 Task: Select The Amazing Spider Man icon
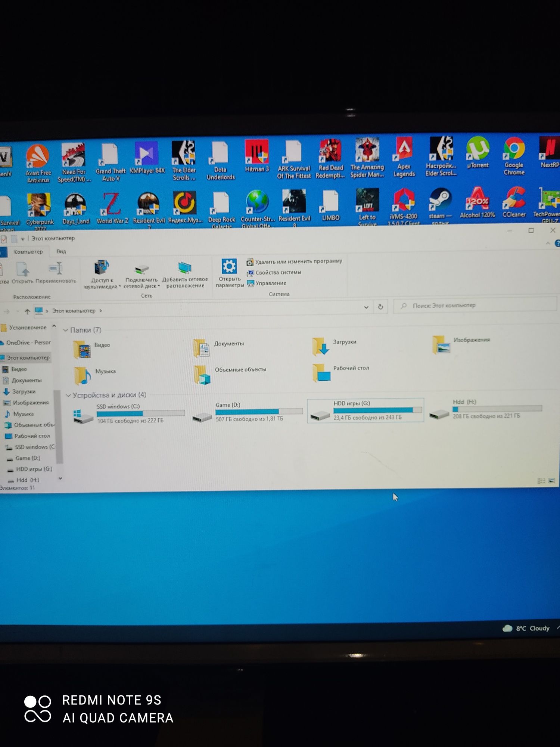click(367, 158)
